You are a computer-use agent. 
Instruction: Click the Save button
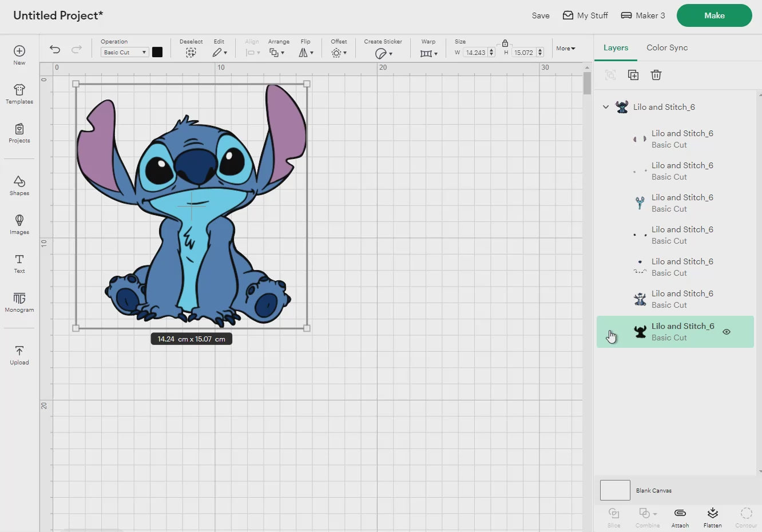pyautogui.click(x=541, y=15)
